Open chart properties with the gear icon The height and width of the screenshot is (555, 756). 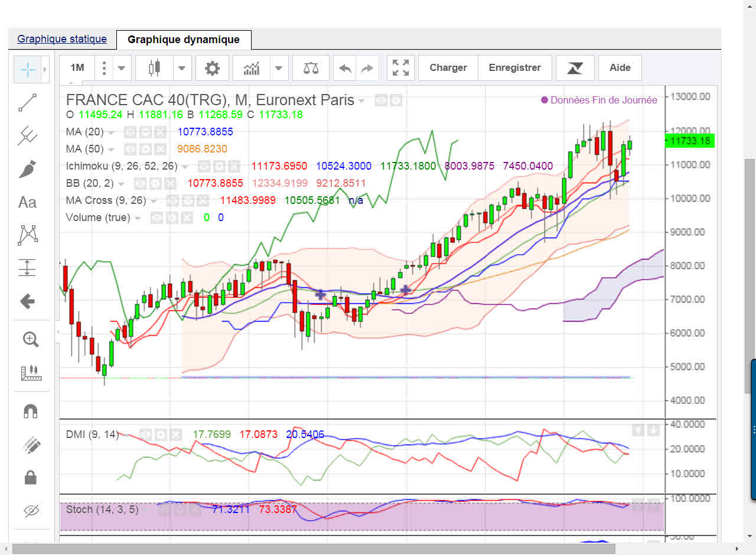[x=212, y=68]
